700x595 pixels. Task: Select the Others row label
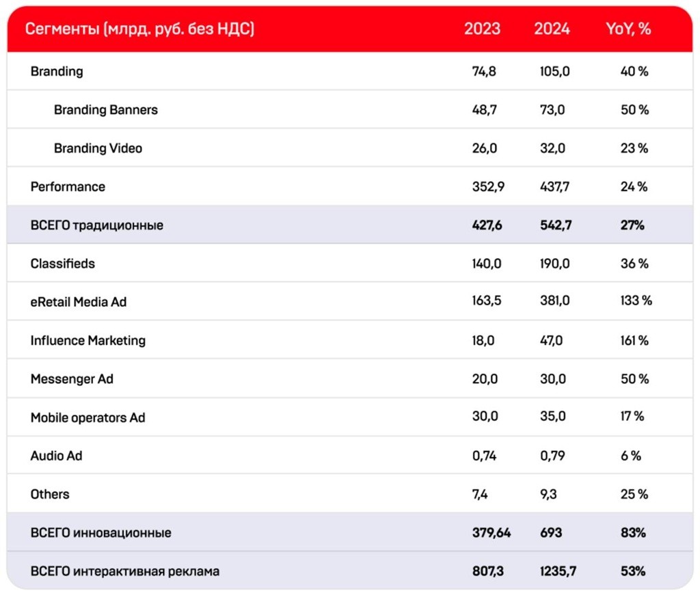(50, 494)
